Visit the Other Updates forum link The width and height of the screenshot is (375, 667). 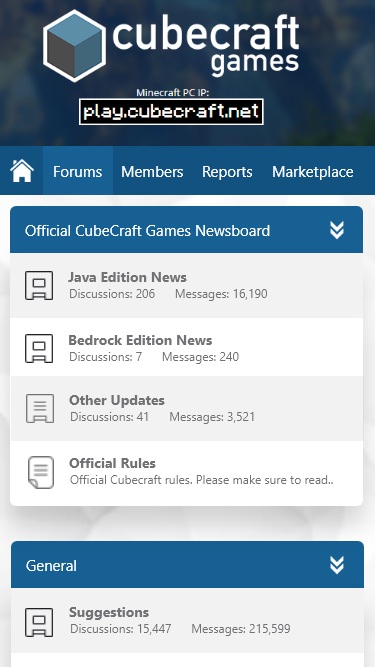click(x=117, y=400)
